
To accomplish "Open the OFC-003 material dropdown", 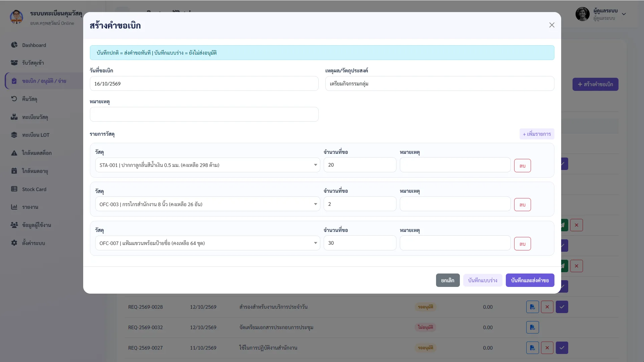I will point(207,204).
